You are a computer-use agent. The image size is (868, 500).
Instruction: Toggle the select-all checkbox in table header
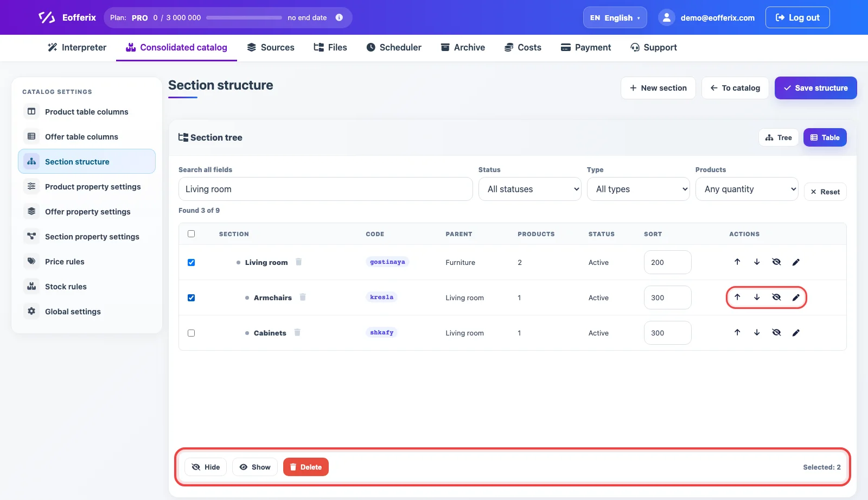[x=191, y=233]
